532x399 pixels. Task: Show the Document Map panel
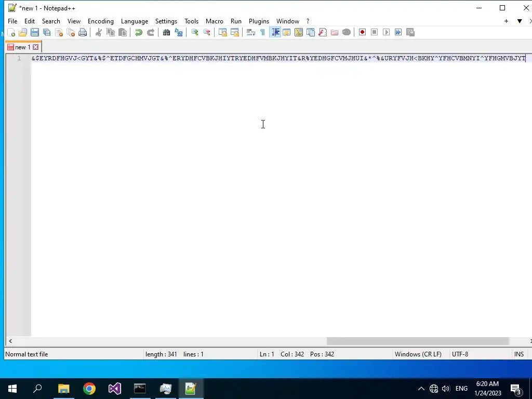[299, 32]
